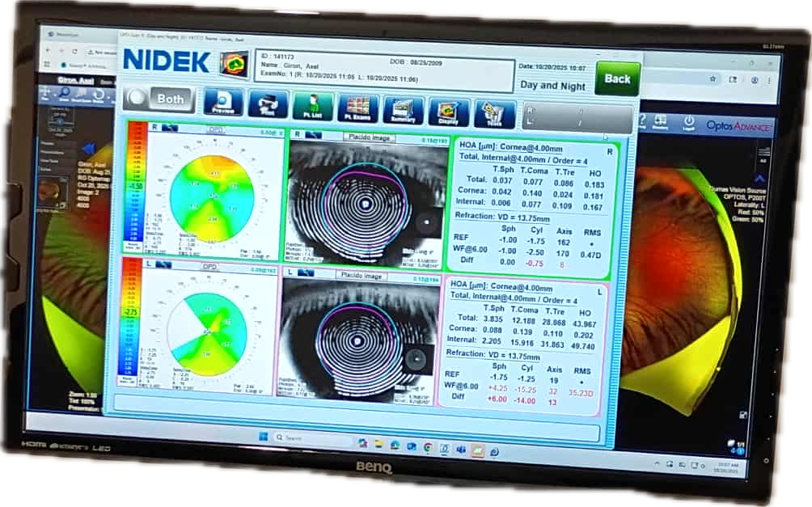The height and width of the screenshot is (507, 812).
Task: Click the OPD label on right eye map
Action: pyautogui.click(x=215, y=130)
